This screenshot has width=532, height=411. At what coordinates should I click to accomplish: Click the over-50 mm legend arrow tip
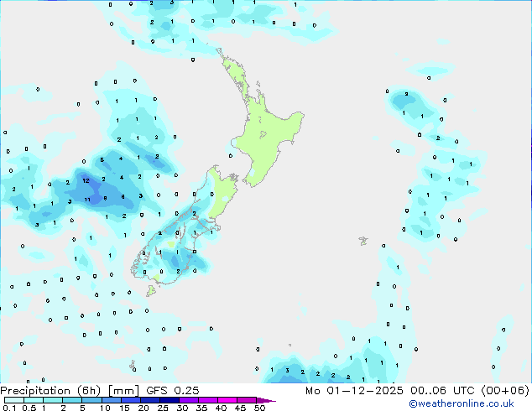[266, 400]
